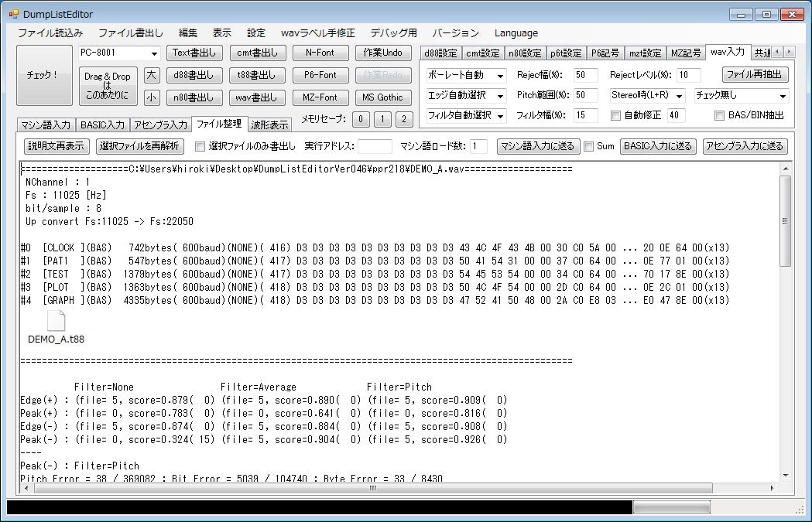
Task: Open the デバッグ用 menu
Action: (x=393, y=33)
